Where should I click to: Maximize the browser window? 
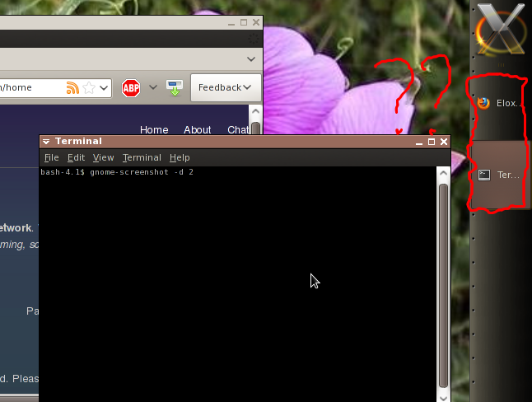244,22
